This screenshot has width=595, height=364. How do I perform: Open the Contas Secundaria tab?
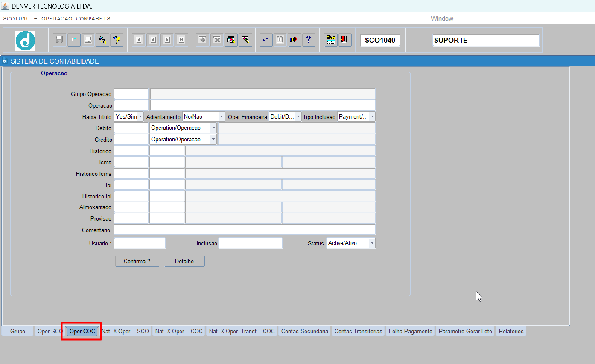tap(305, 331)
